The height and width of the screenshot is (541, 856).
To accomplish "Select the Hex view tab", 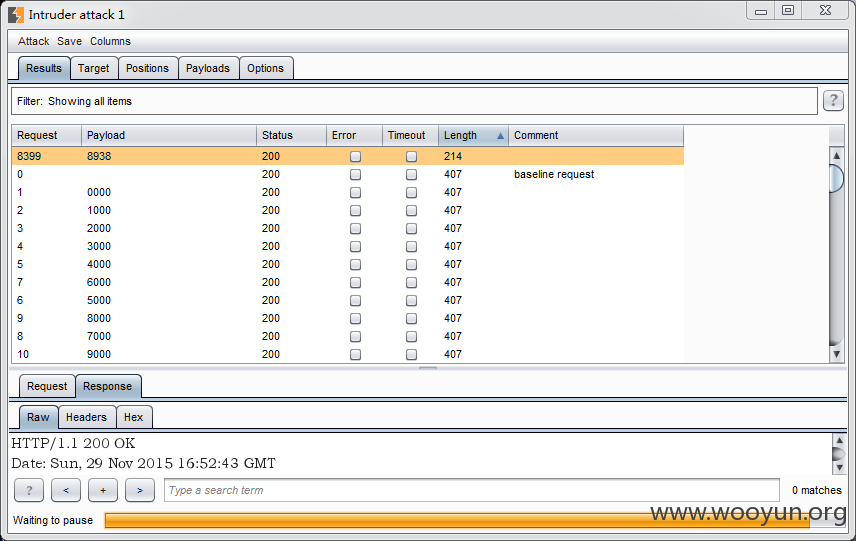I will coord(133,418).
